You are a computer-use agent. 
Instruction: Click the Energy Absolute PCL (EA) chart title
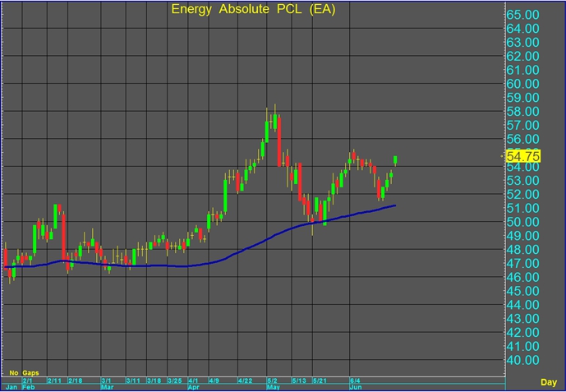point(253,9)
